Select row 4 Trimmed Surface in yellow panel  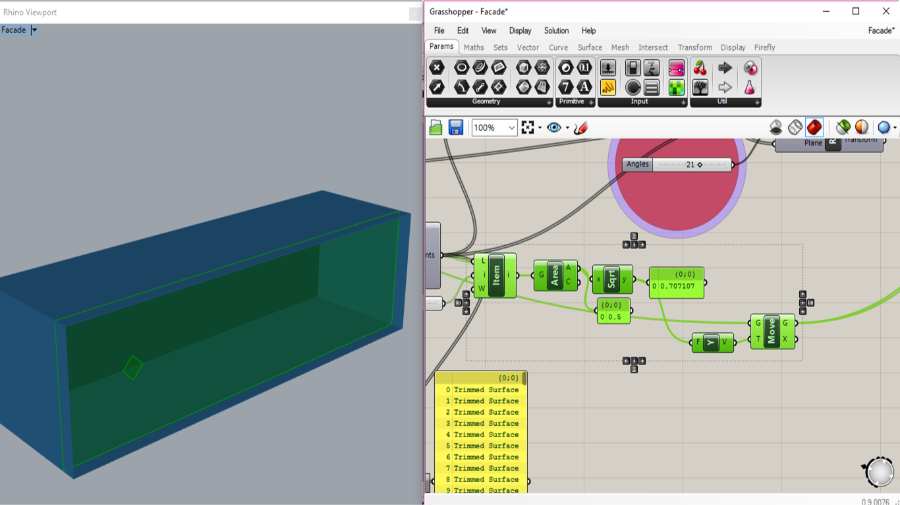pos(481,434)
